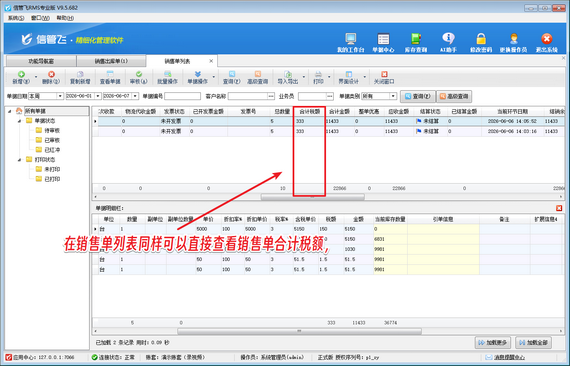The width and height of the screenshot is (570, 366).
Task: Open start date 2026-06-01 picker
Action: point(98,96)
